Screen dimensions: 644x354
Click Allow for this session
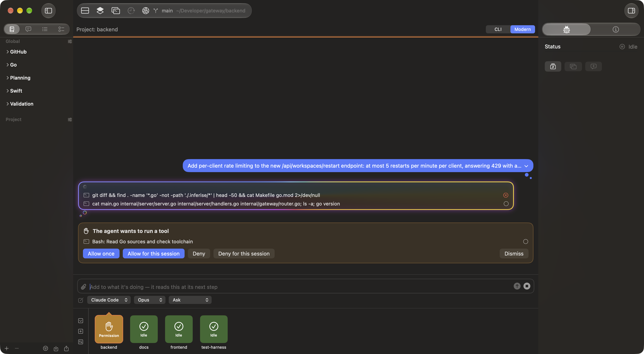[x=153, y=254]
